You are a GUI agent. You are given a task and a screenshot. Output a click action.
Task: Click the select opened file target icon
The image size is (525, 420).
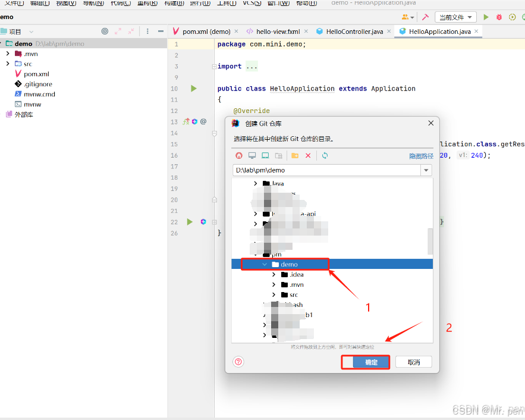pyautogui.click(x=105, y=31)
